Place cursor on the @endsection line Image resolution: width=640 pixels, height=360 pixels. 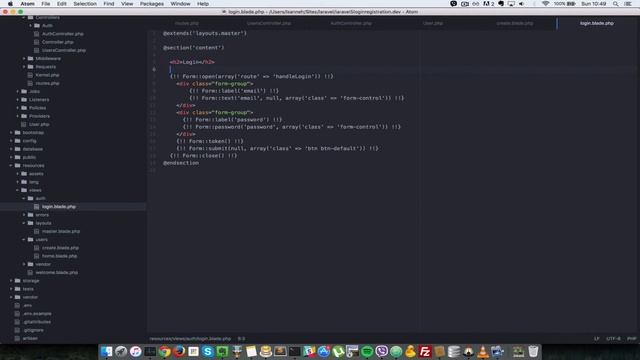click(181, 163)
